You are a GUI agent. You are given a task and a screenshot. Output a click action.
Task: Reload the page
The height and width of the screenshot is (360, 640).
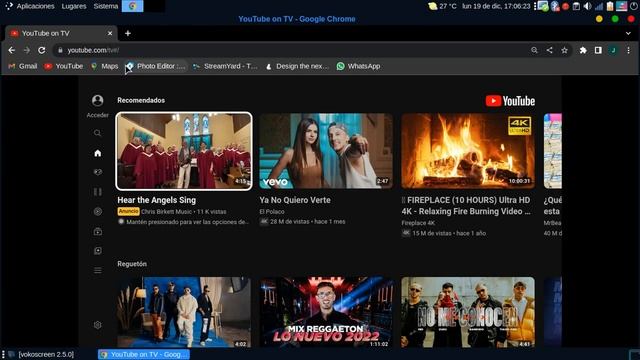click(x=42, y=50)
